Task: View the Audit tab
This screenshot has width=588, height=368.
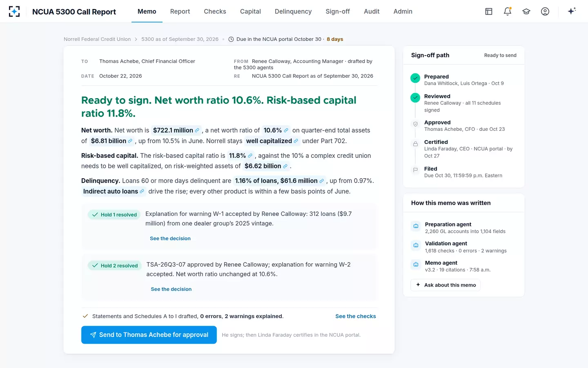Action: click(x=372, y=11)
